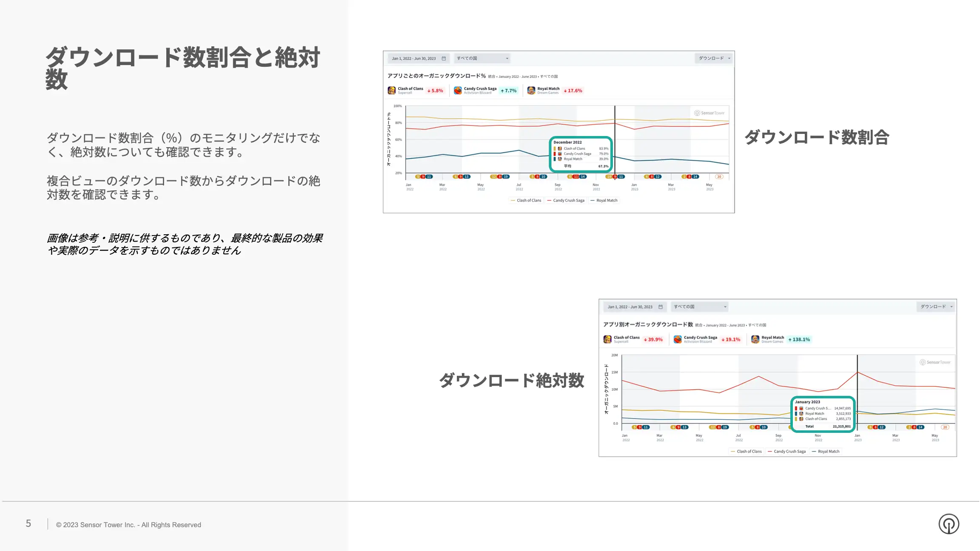Click yellow 2 event badge in percentage chart
The height and width of the screenshot is (551, 980).
pos(684,177)
